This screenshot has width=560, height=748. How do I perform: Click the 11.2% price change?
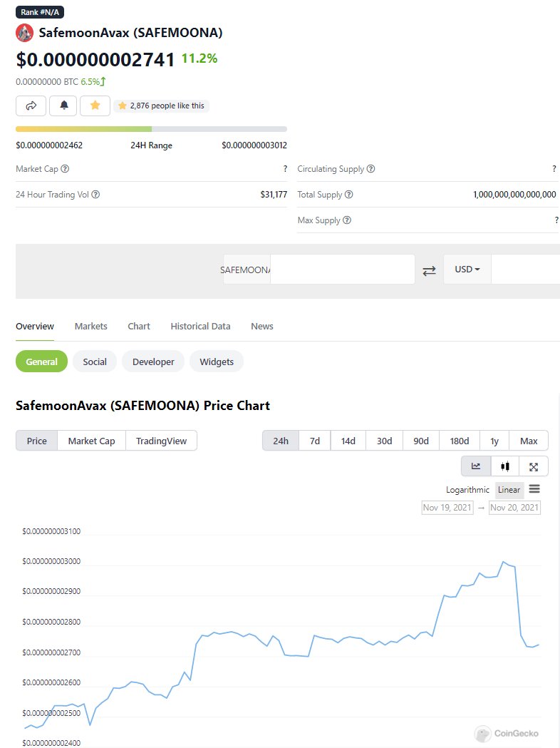pyautogui.click(x=199, y=58)
